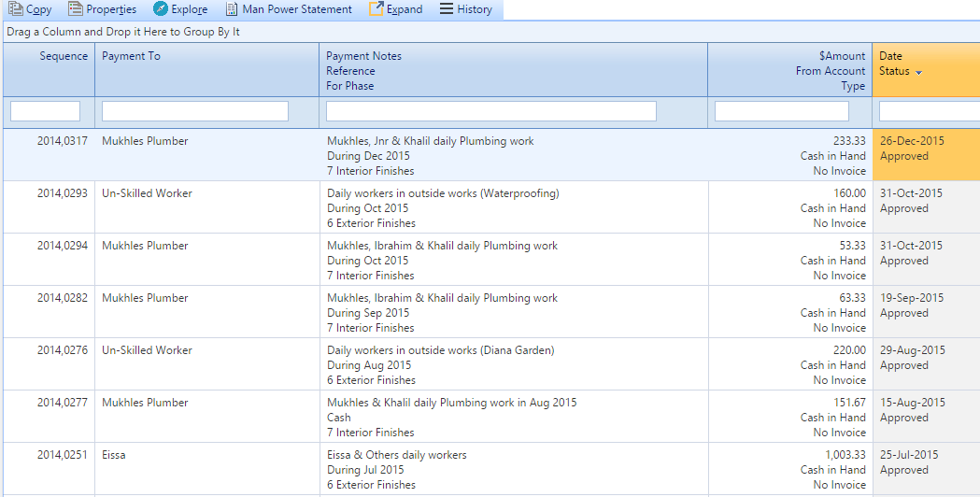Select the Eissa payment row
Image resolution: width=980 pixels, height=497 pixels.
[x=491, y=469]
